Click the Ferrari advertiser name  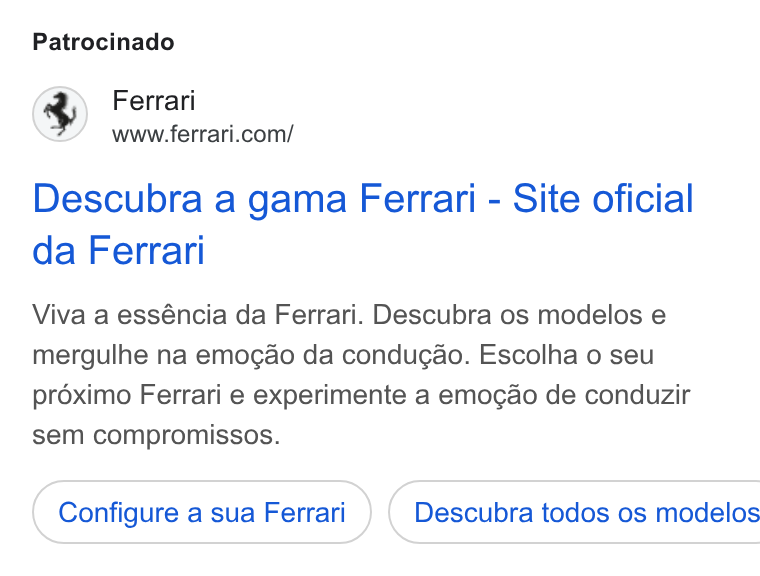tap(154, 100)
